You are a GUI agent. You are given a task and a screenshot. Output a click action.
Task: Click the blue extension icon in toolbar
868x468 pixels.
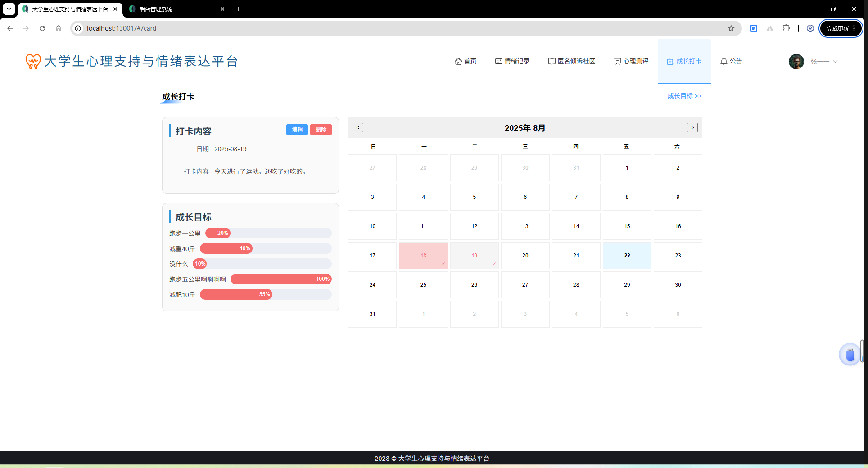tap(754, 28)
